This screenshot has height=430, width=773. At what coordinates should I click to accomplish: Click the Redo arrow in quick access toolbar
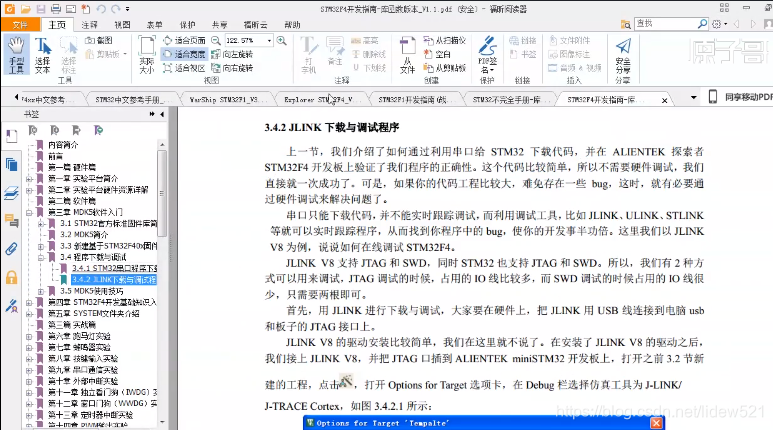click(116, 8)
